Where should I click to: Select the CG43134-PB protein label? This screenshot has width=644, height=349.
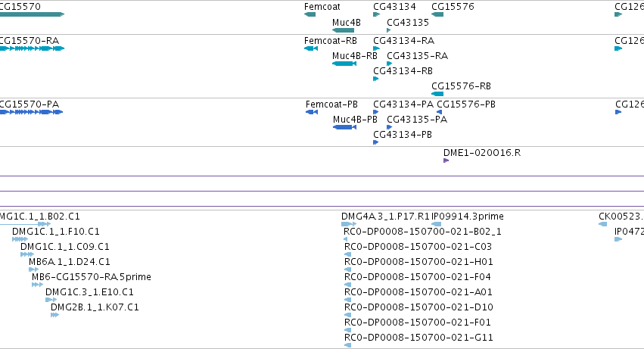[403, 135]
